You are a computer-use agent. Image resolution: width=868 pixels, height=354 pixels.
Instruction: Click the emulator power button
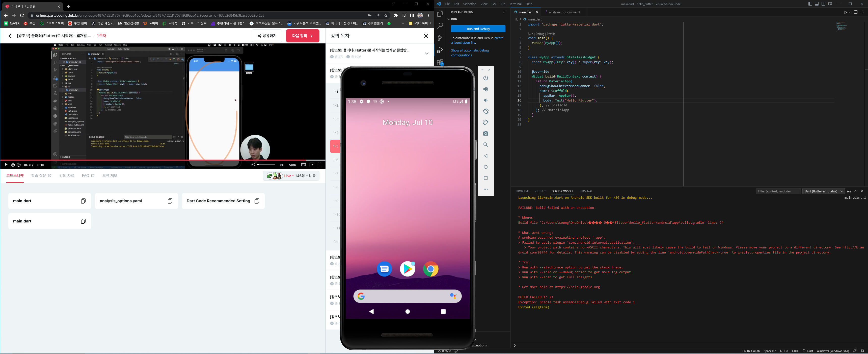(485, 78)
